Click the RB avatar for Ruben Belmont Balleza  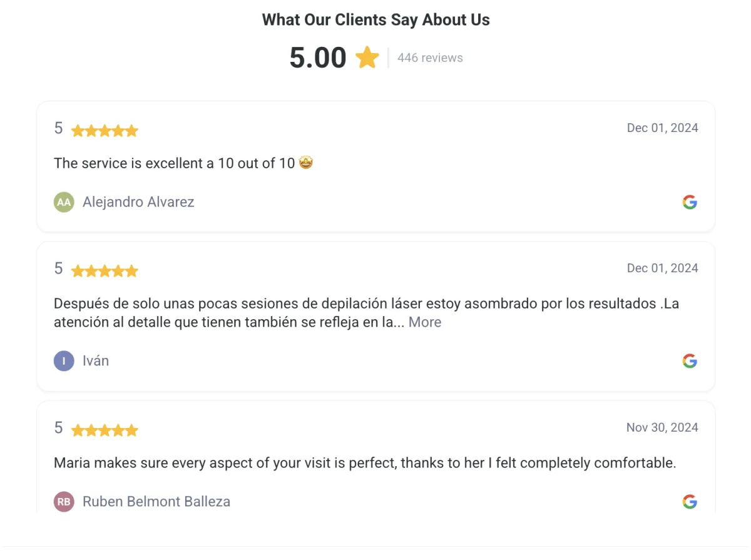click(64, 502)
